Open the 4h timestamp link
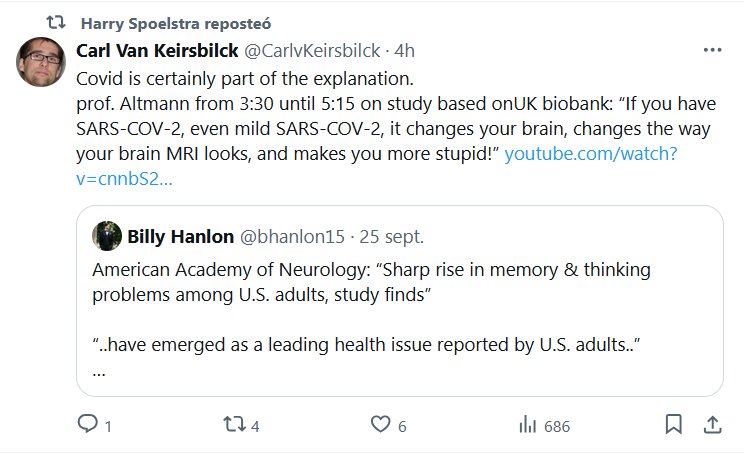The image size is (744, 454). 405,51
